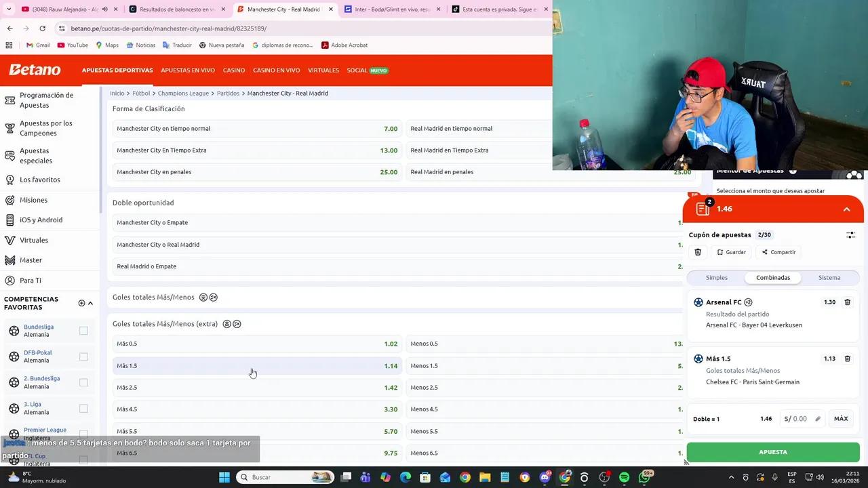Click Guardar coupon button
868x488 pixels.
pyautogui.click(x=731, y=252)
